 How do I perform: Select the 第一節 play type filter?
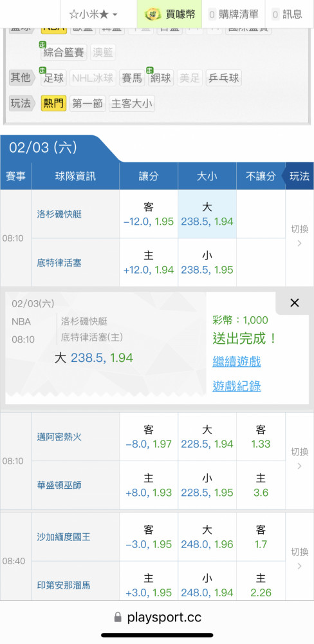[88, 104]
